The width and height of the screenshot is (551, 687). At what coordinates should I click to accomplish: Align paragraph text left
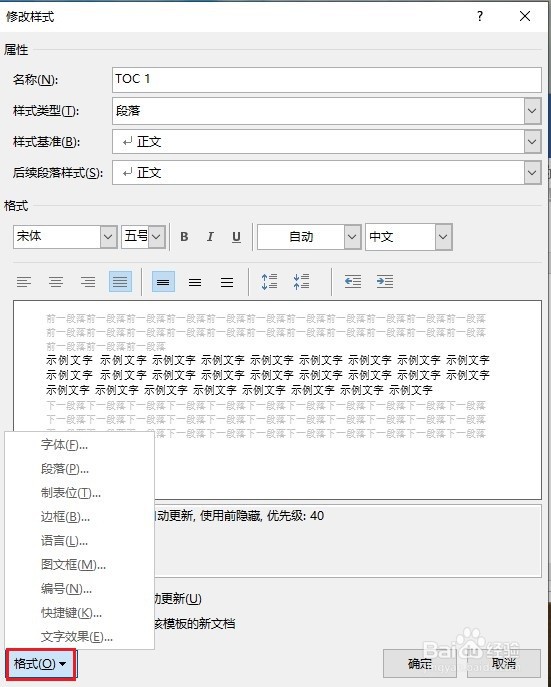point(24,281)
